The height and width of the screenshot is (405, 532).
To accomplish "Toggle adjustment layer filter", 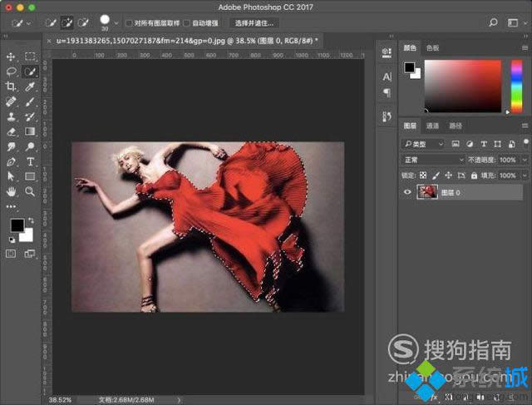I will pos(470,144).
